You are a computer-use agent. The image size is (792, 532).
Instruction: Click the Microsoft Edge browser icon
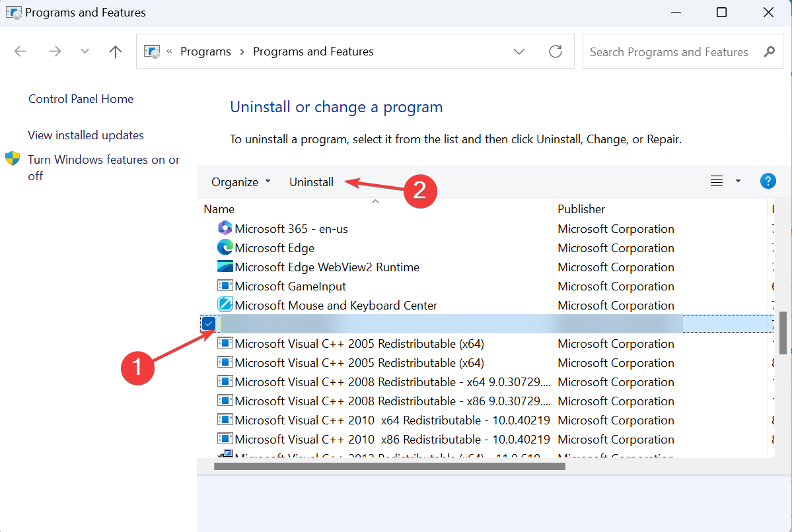(x=225, y=248)
